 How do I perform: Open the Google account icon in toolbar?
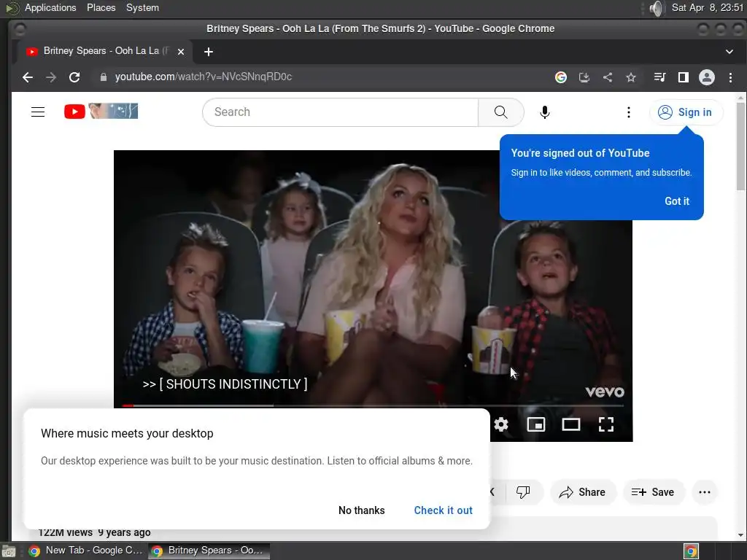561,77
